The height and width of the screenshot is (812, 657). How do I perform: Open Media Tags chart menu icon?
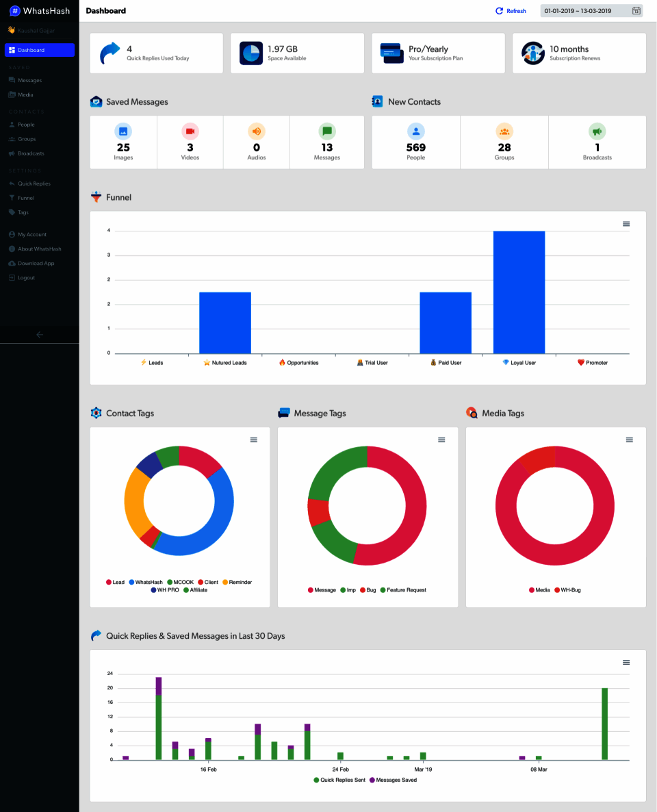coord(630,440)
